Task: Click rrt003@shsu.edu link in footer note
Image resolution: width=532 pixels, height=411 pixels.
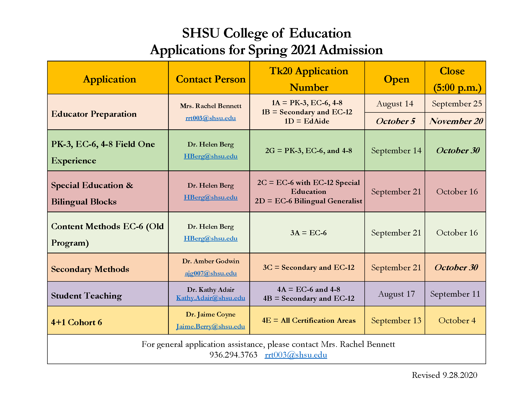Action: pyautogui.click(x=296, y=355)
